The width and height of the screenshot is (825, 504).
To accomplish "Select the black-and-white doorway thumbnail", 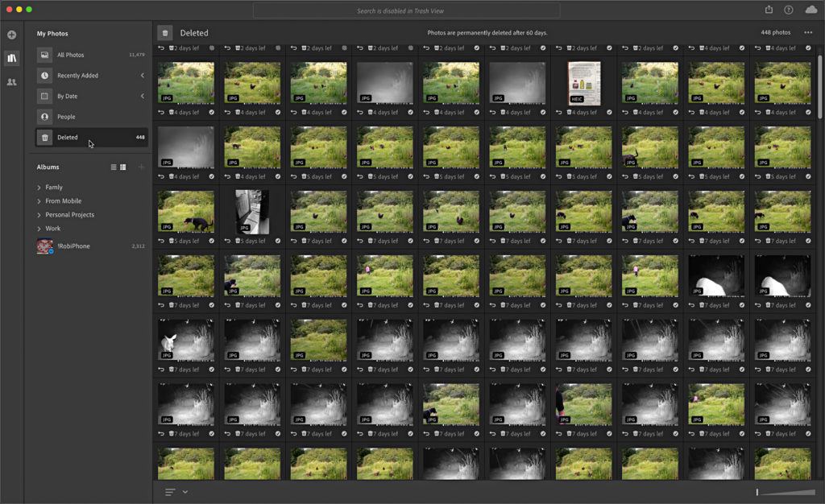I will pyautogui.click(x=252, y=212).
